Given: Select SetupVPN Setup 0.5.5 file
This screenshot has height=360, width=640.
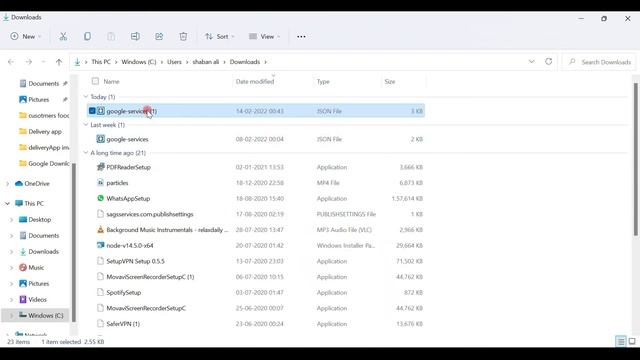Looking at the screenshot, I should [x=256, y=261].
